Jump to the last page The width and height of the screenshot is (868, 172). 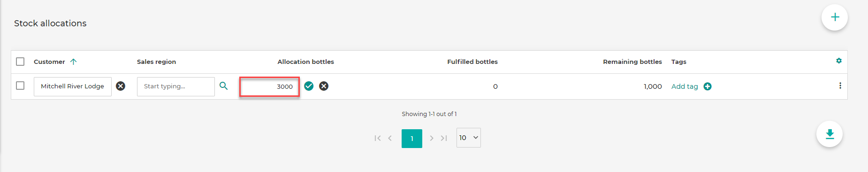click(444, 138)
